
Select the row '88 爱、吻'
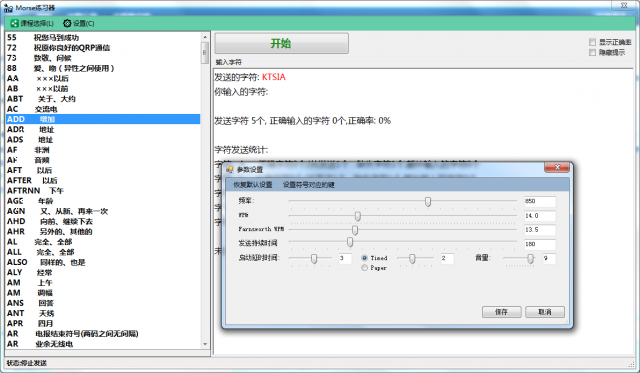[x=103, y=68]
